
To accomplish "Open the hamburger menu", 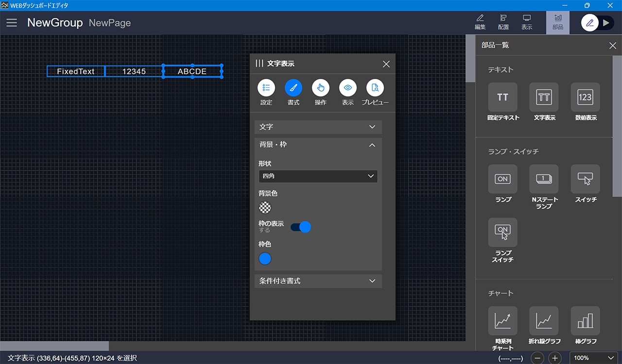I will 12,23.
